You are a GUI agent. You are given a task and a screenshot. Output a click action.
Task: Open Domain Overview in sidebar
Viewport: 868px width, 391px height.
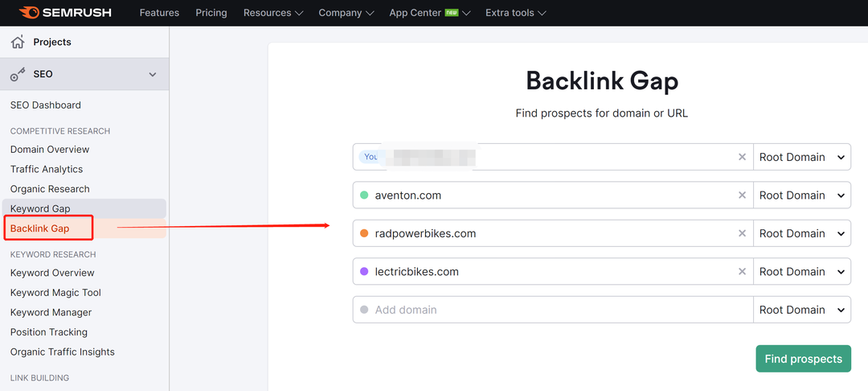(50, 150)
